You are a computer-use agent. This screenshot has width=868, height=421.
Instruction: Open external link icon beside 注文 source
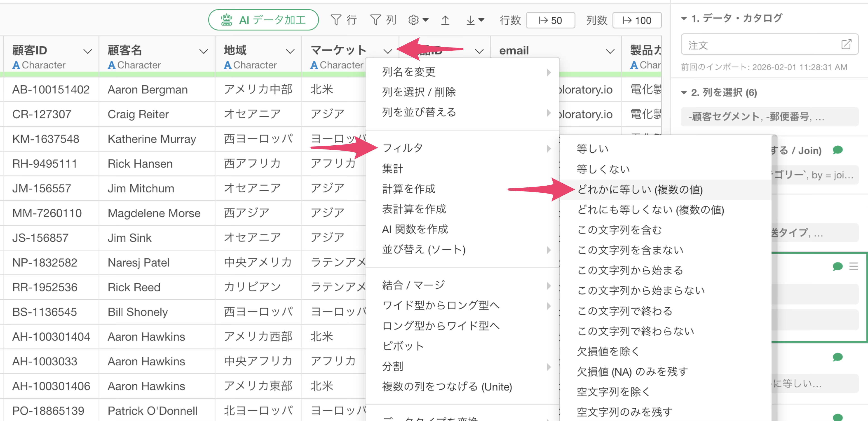[x=846, y=45]
